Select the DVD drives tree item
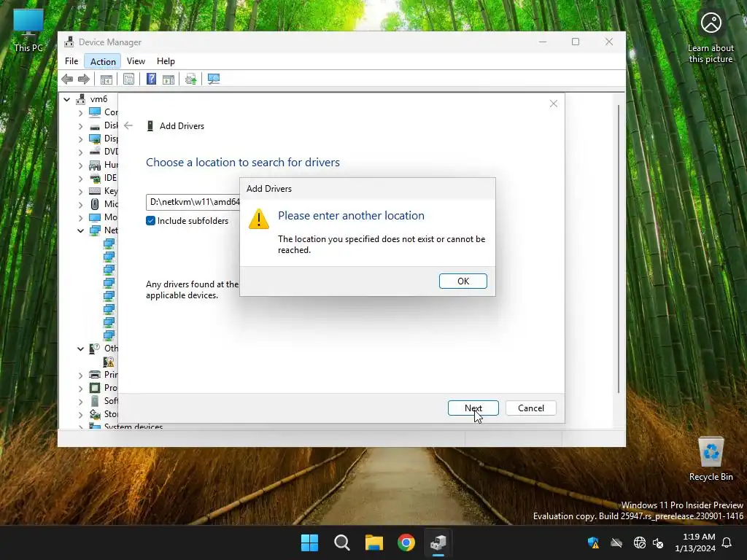 (111, 152)
